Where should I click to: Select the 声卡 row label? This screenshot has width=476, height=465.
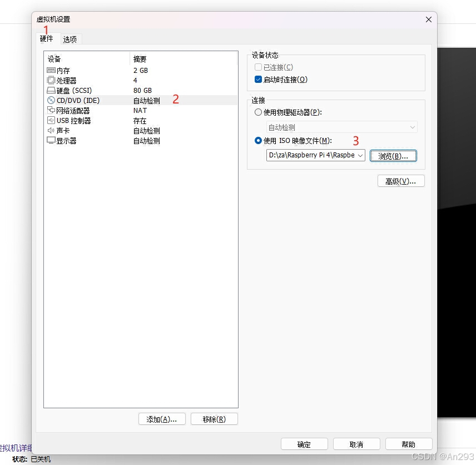coord(63,131)
